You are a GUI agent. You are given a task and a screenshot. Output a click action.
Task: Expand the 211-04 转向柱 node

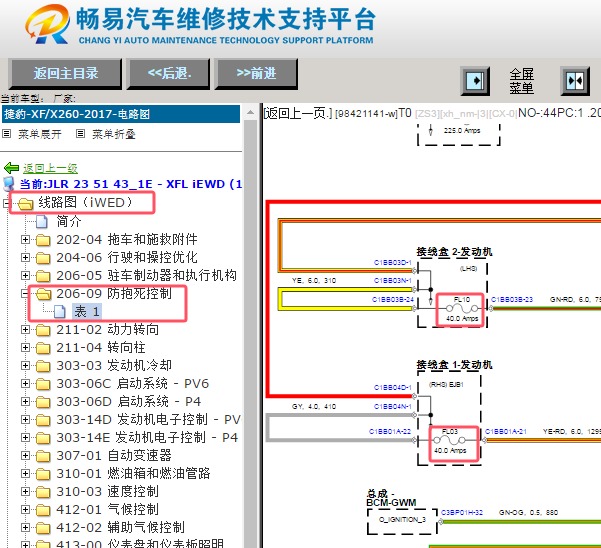tap(25, 348)
